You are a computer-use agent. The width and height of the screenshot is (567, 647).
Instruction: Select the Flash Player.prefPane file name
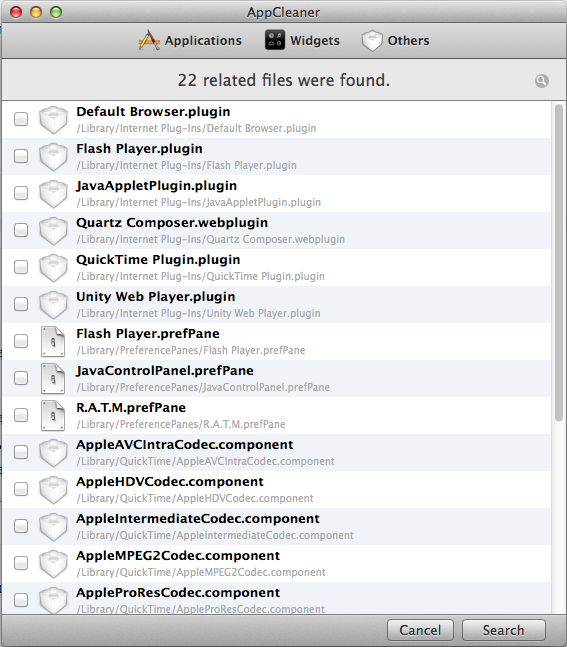pos(148,333)
